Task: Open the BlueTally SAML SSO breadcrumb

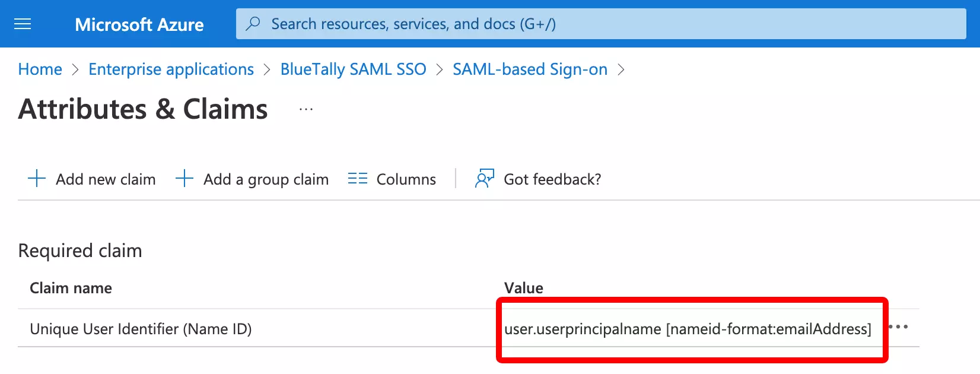Action: (353, 69)
